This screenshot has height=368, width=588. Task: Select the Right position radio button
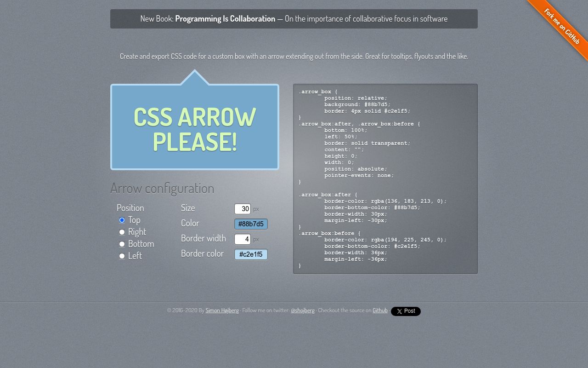coord(122,232)
